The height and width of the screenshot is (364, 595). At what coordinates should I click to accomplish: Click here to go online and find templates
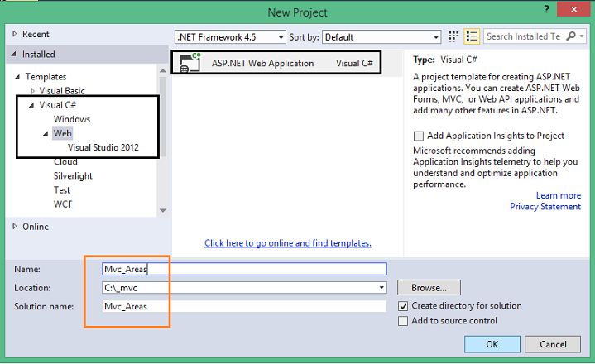point(288,243)
